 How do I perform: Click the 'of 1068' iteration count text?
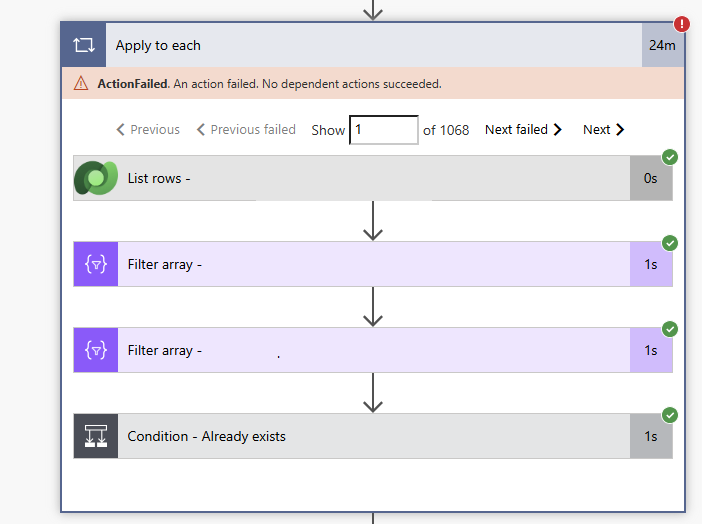tap(446, 130)
